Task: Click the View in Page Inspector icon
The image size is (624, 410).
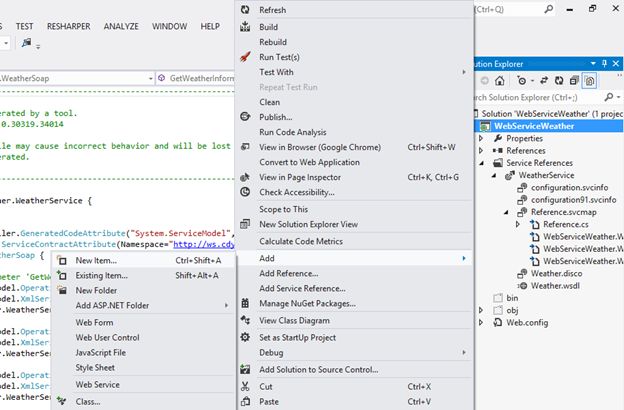Action: coord(245,177)
